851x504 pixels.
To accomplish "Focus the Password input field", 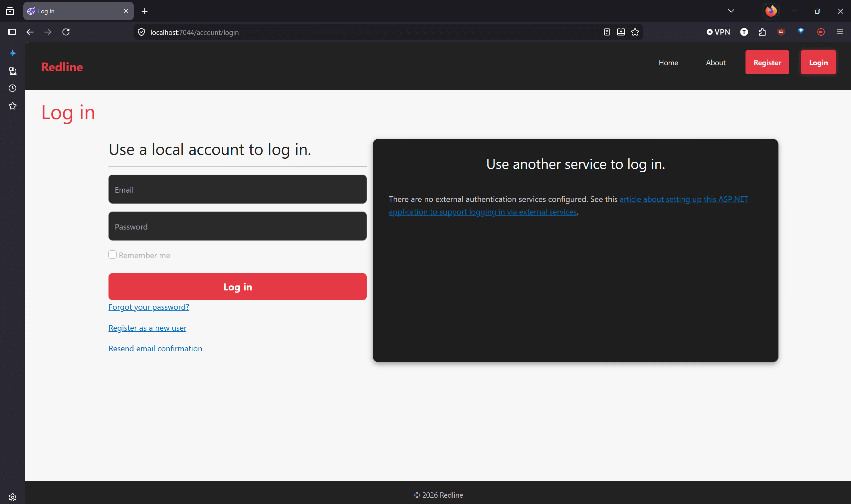I will (238, 226).
